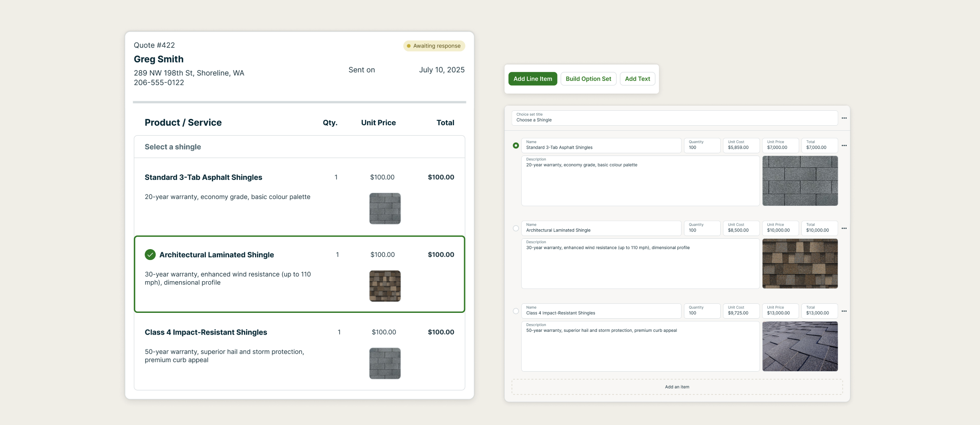This screenshot has width=980, height=425.
Task: Click the Build Option Set button
Action: tap(588, 79)
